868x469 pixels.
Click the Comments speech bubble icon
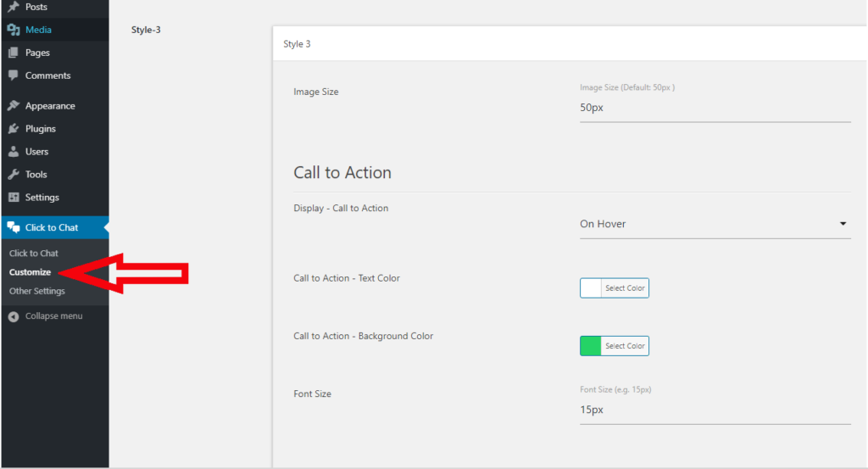tap(14, 75)
